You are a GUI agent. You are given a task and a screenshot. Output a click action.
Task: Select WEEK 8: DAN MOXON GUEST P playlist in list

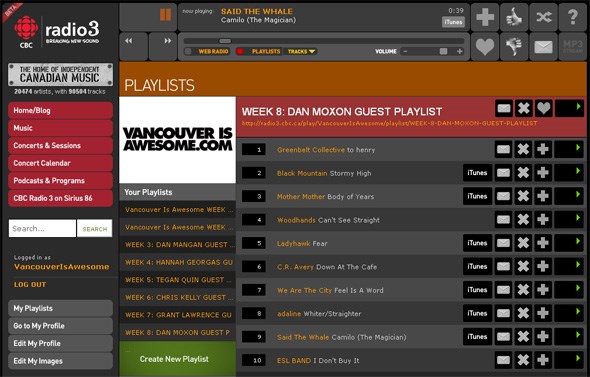pyautogui.click(x=178, y=333)
